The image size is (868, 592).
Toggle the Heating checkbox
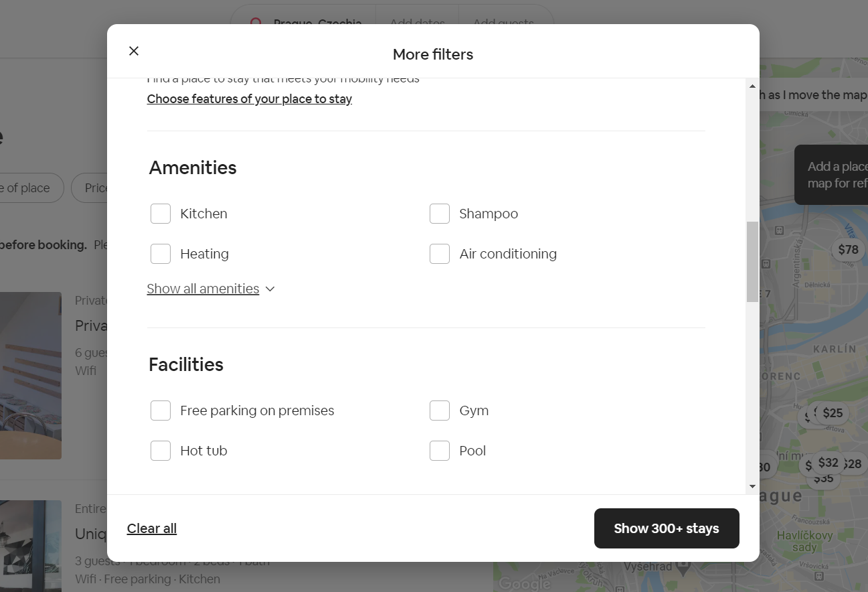tap(161, 254)
